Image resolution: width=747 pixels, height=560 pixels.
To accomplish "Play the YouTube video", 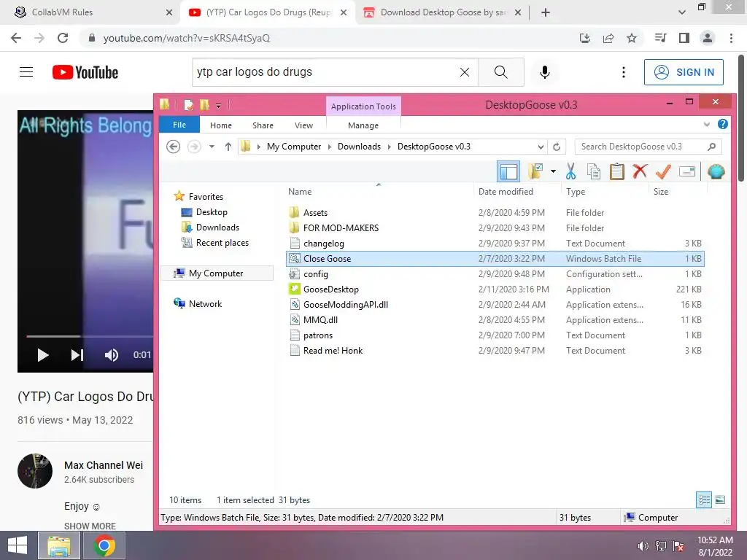I will click(43, 355).
